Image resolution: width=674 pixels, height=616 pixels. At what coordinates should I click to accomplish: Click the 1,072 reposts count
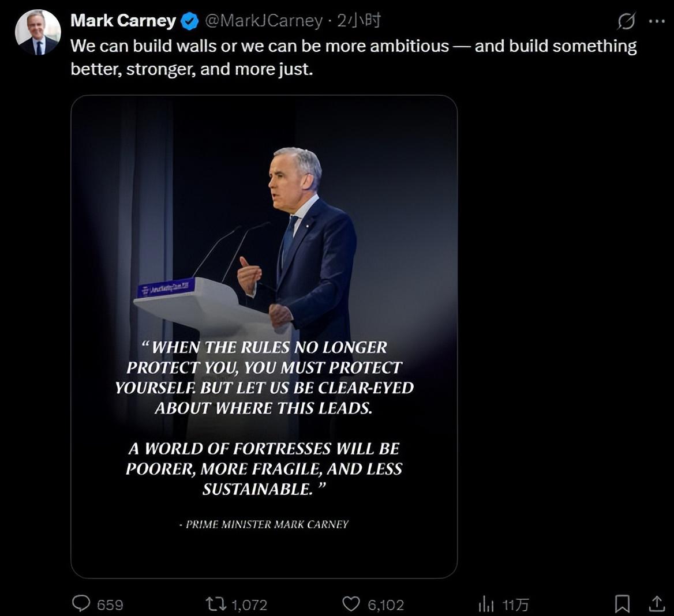(249, 604)
